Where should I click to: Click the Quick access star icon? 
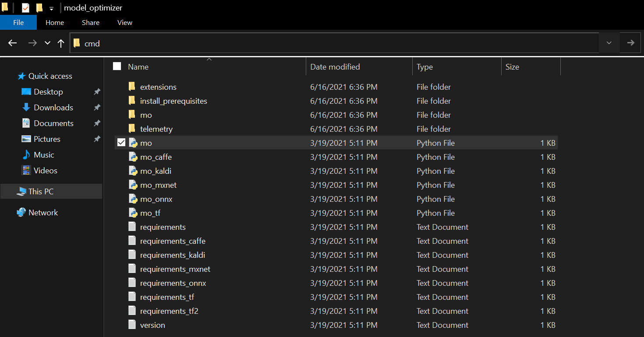pyautogui.click(x=21, y=76)
